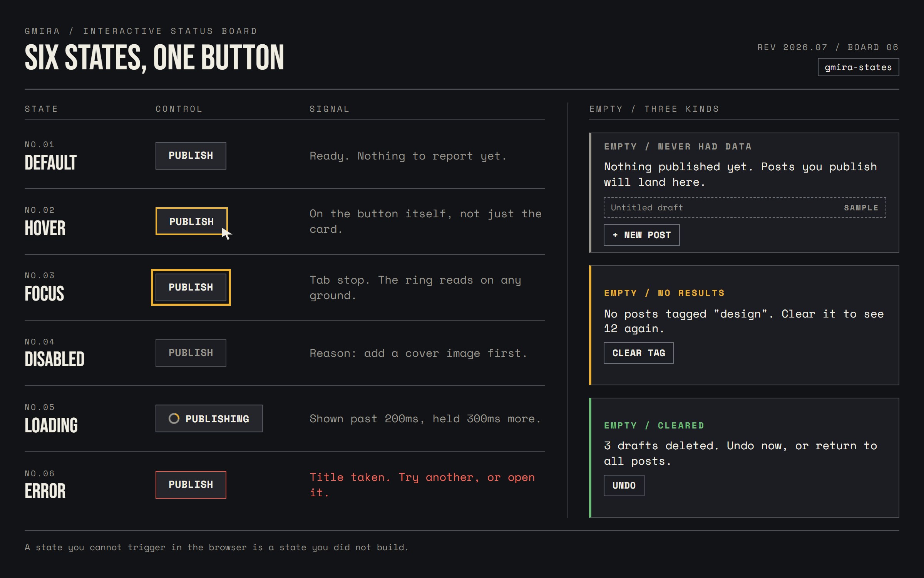Click the REV 2026.07 / BOARD 06 text
The width and height of the screenshot is (924, 578).
828,47
